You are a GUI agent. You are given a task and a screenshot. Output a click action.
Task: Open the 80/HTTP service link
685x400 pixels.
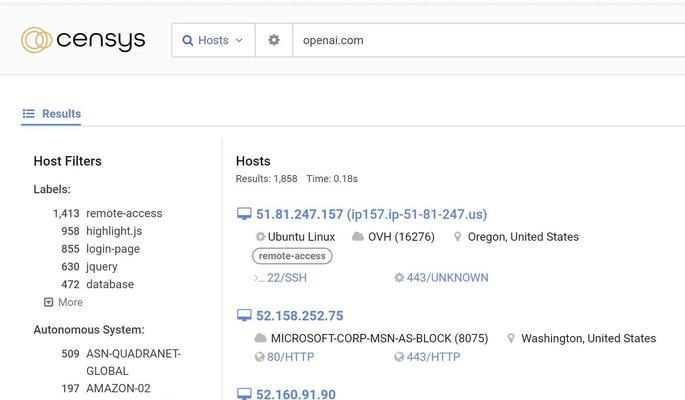click(x=291, y=357)
